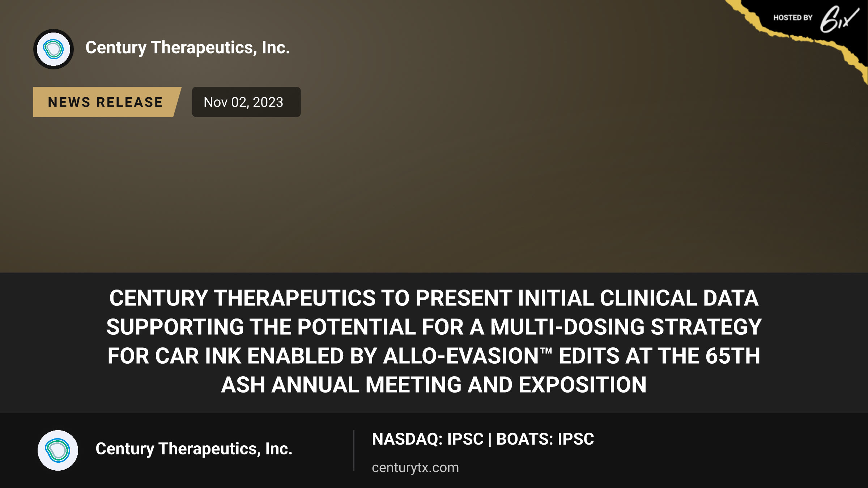
Task: Click the Nov 02, 2023 date badge
Action: click(246, 102)
